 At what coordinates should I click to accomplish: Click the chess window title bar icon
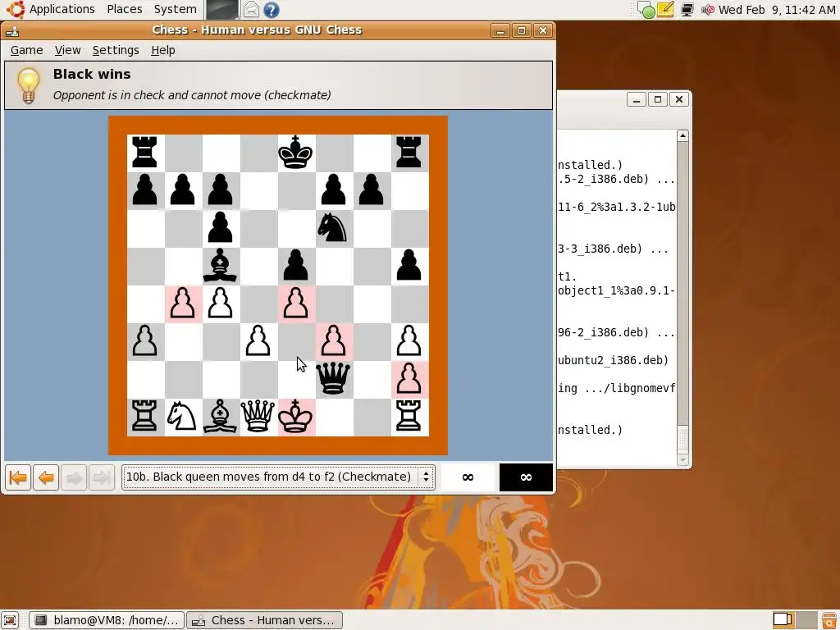point(12,30)
